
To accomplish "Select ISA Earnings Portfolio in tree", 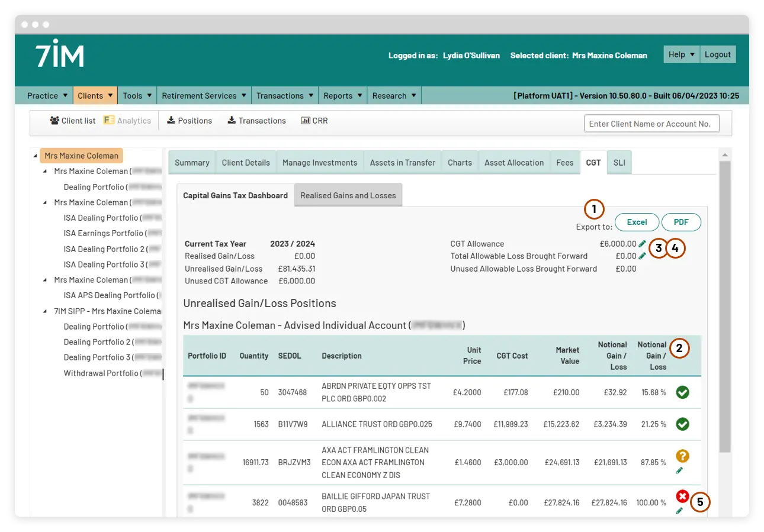I will click(104, 233).
